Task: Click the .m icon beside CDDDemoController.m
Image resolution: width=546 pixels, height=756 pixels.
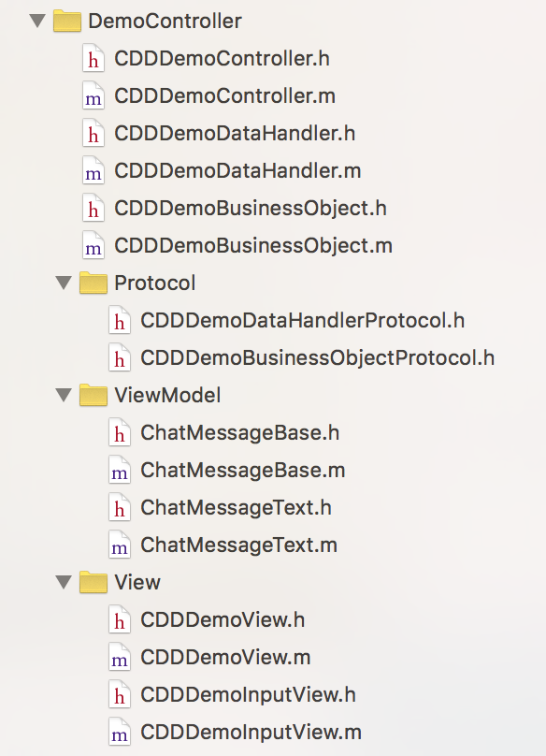Action: (x=93, y=94)
